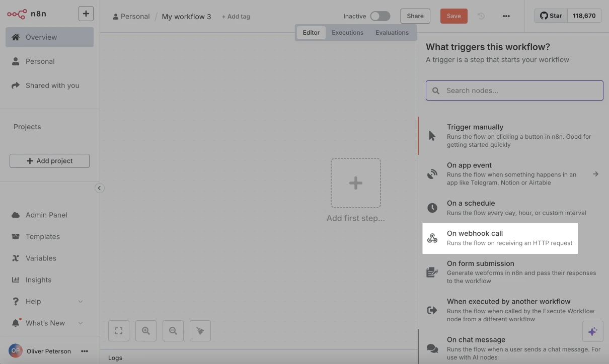Open the user options menu beside Oliver Peterson

(x=85, y=351)
